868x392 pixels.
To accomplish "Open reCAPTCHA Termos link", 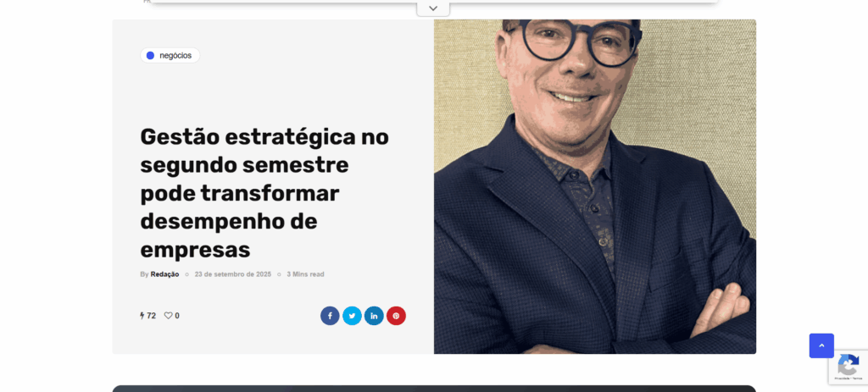I will 858,378.
